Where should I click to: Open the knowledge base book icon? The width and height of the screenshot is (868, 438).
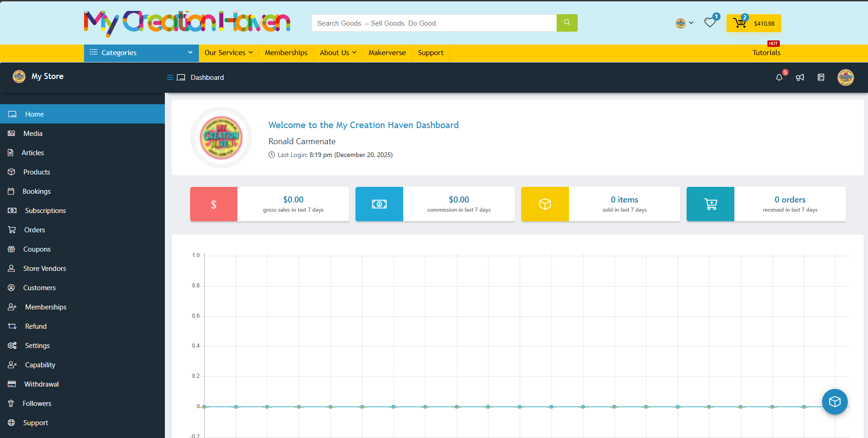point(821,78)
